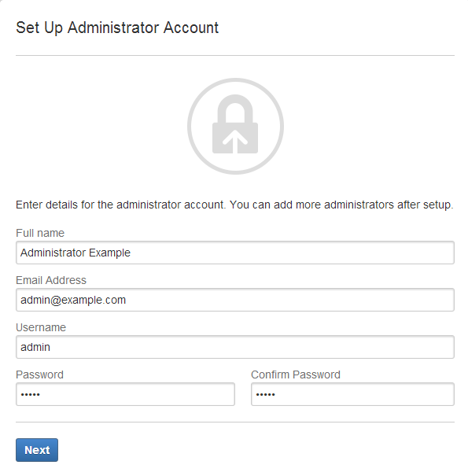Focus the Email Address input field

point(235,300)
